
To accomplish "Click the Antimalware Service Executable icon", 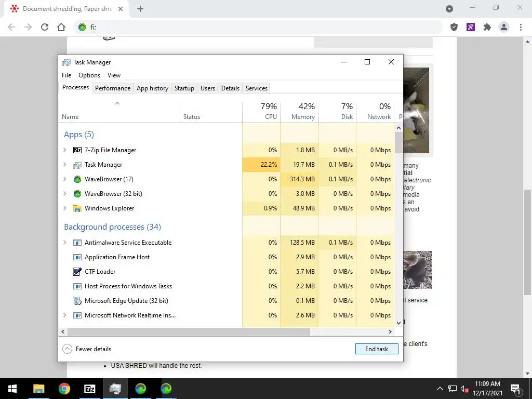I will pos(77,243).
